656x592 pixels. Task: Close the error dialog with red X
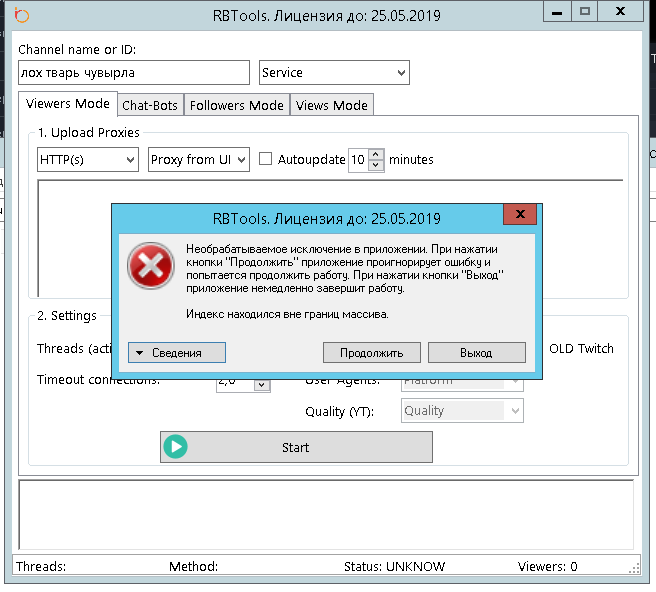coord(519,215)
